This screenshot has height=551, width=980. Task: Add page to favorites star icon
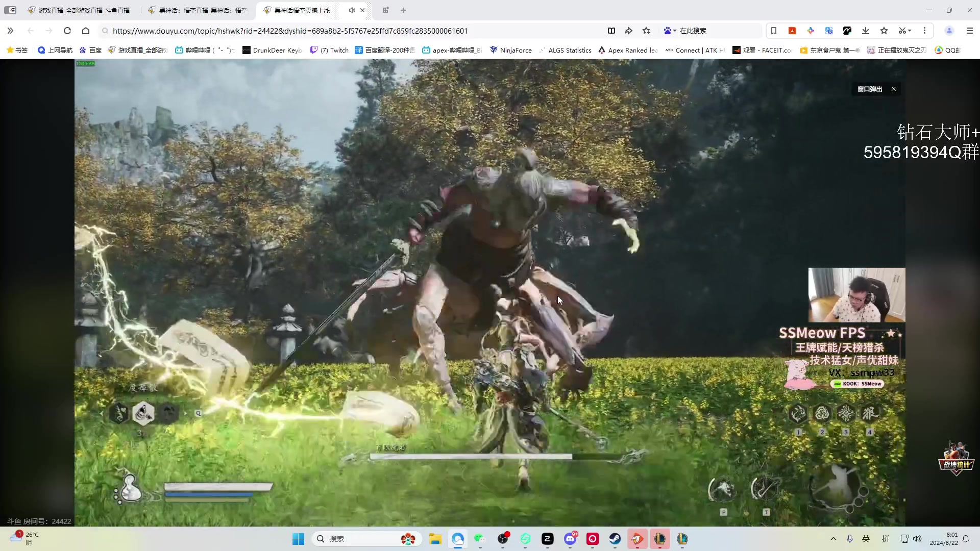coord(647,31)
